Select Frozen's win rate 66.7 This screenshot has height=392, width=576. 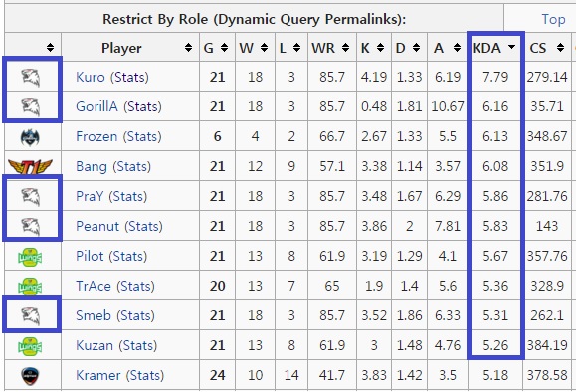point(332,136)
